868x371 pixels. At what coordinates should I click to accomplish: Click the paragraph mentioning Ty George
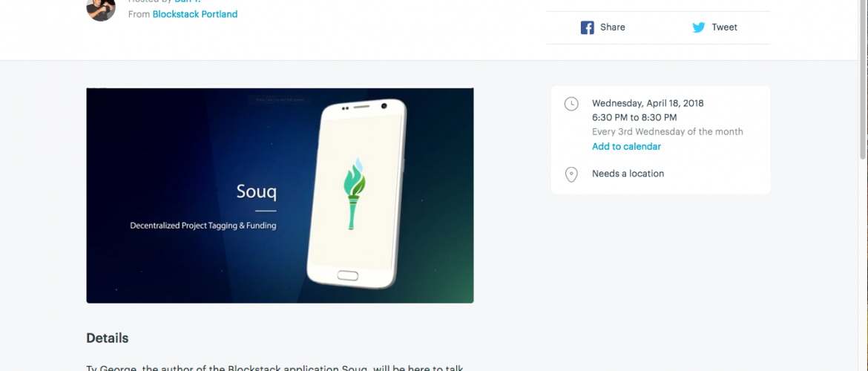click(x=274, y=367)
